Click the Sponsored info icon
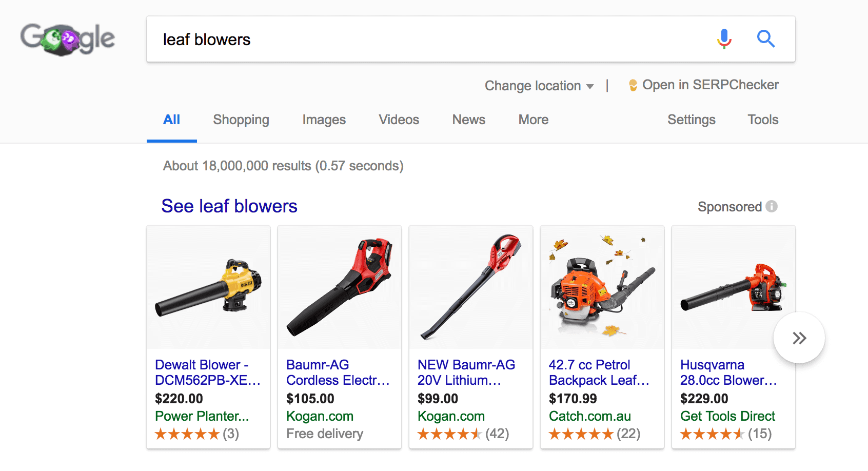868x471 pixels. click(x=772, y=206)
